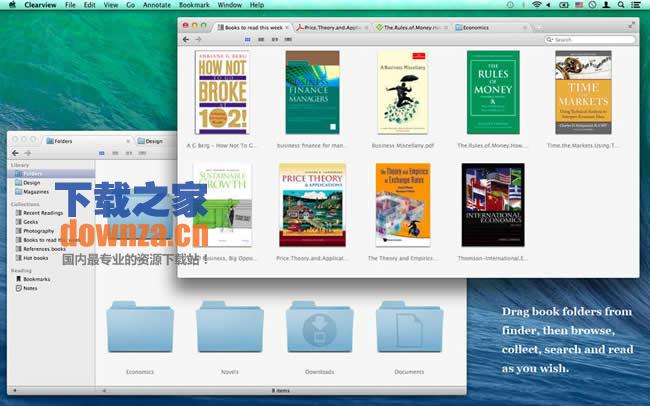Viewport: 650px width, 406px height.
Task: Open a new tab in front window
Action: pos(538,27)
